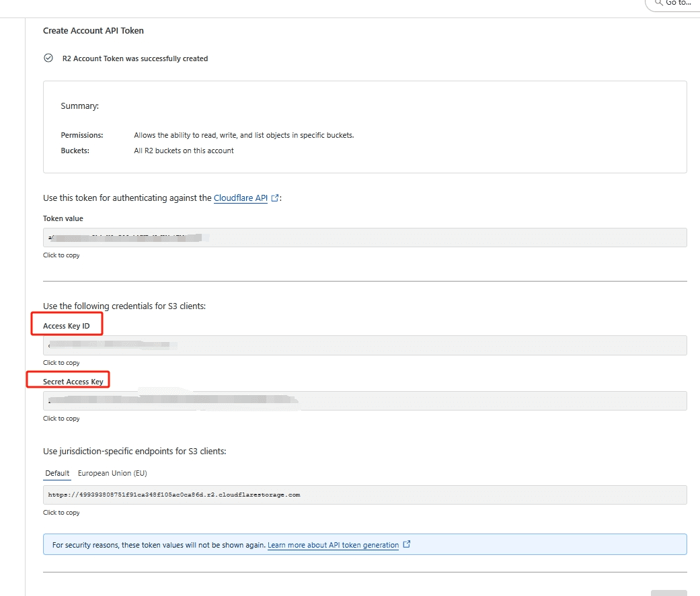Click to copy below Secret Access Key
The height and width of the screenshot is (596, 700).
(x=61, y=419)
